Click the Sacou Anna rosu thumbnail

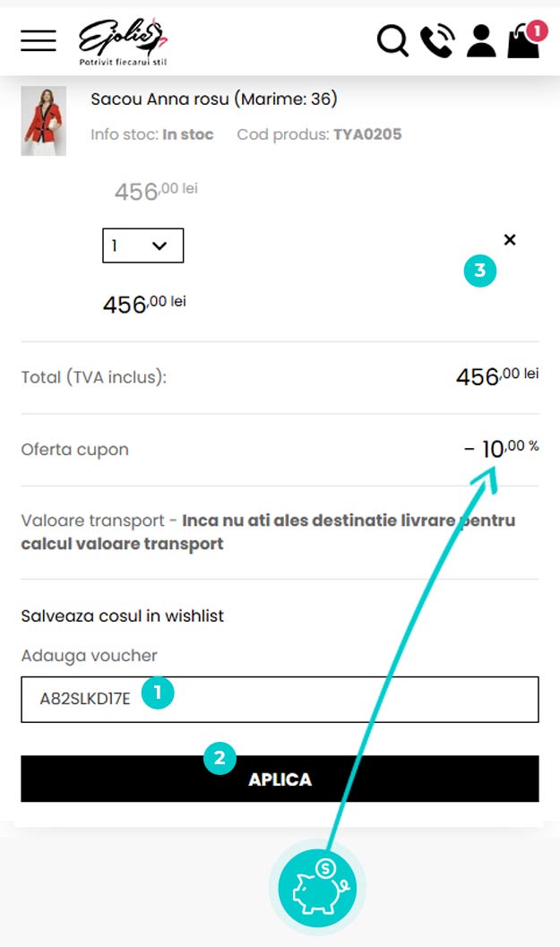tap(43, 121)
